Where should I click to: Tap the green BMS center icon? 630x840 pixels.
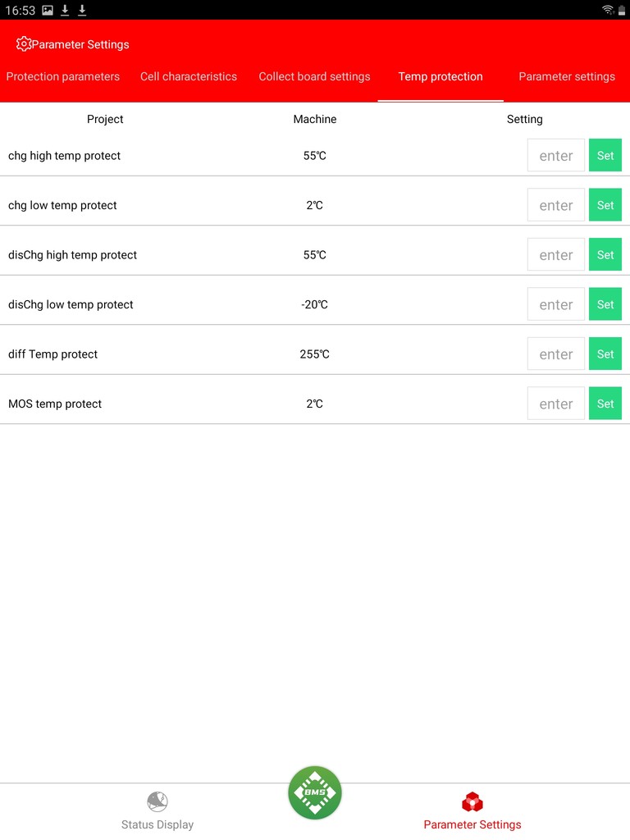[x=315, y=792]
